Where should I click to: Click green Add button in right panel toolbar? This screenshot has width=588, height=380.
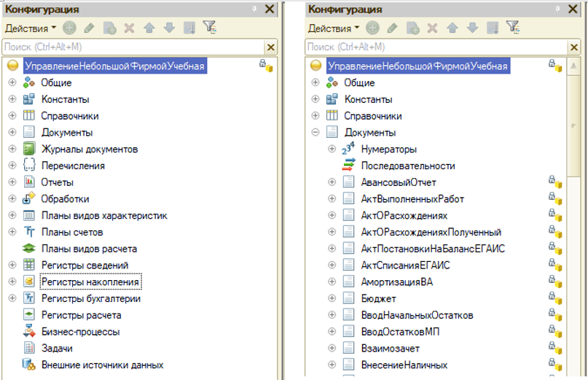pos(372,28)
